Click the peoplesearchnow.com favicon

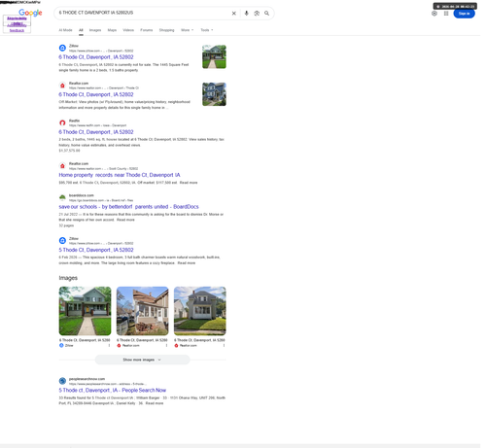62,381
